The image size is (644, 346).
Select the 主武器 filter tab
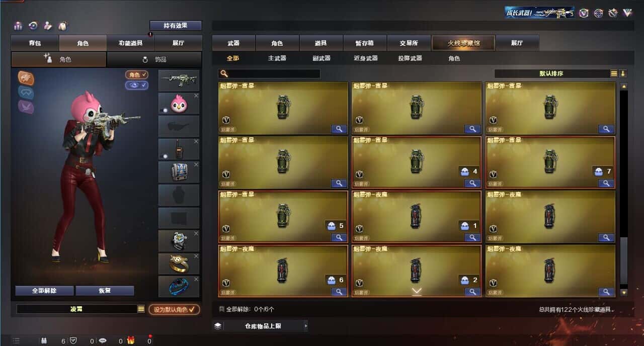[277, 58]
